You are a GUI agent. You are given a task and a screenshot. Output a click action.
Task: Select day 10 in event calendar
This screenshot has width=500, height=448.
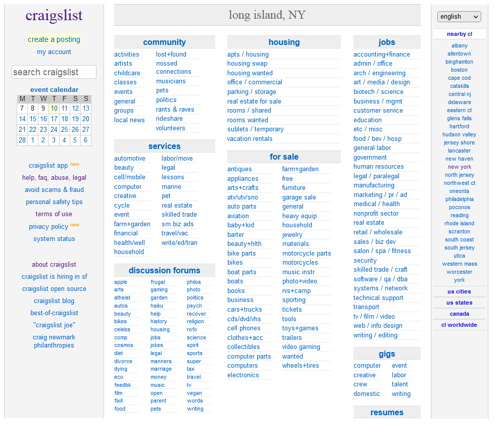click(x=54, y=108)
